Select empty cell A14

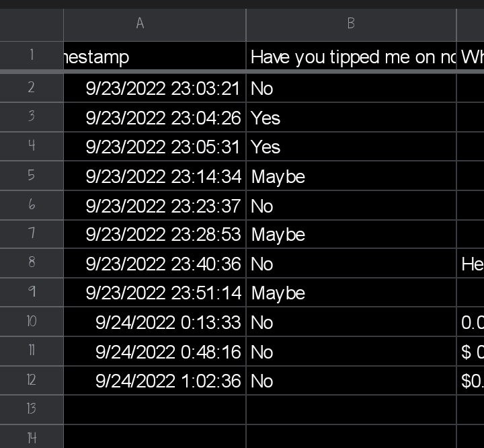point(155,437)
